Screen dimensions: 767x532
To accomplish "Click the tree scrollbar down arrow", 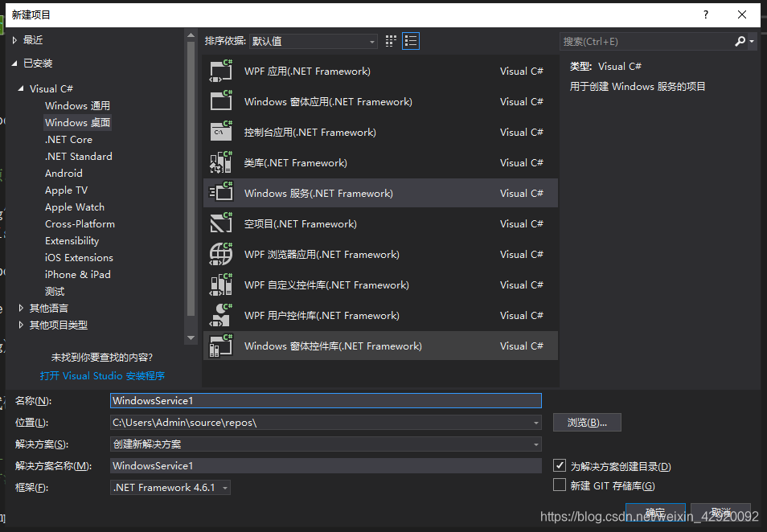I will (191, 338).
